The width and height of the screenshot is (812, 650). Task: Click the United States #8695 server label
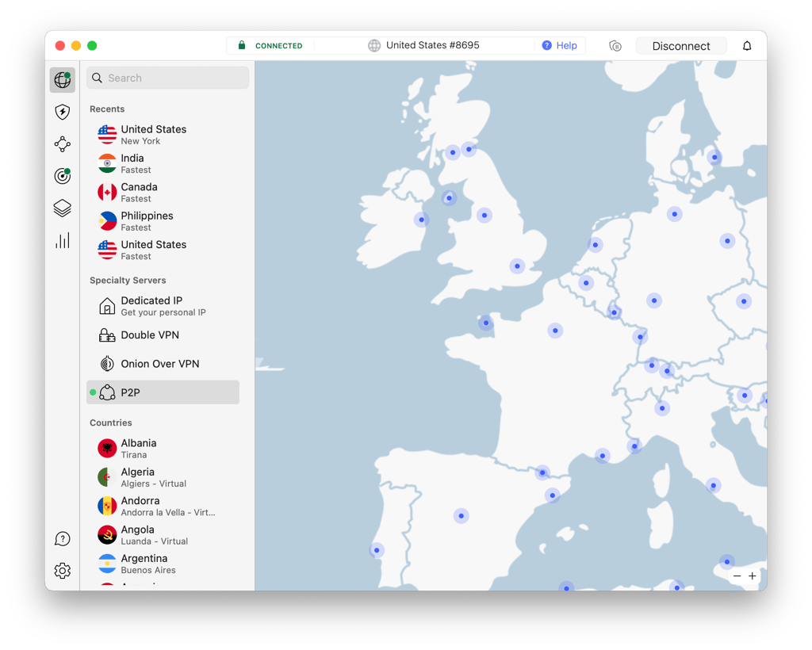coord(423,45)
